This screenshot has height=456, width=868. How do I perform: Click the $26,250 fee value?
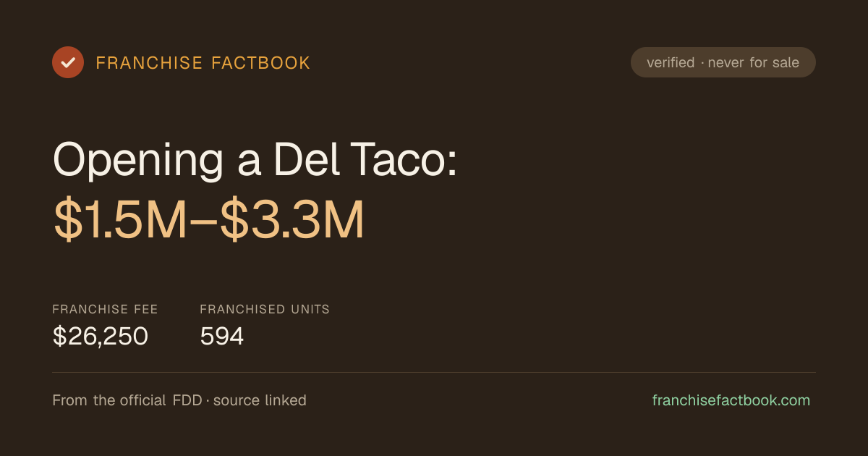click(x=101, y=336)
